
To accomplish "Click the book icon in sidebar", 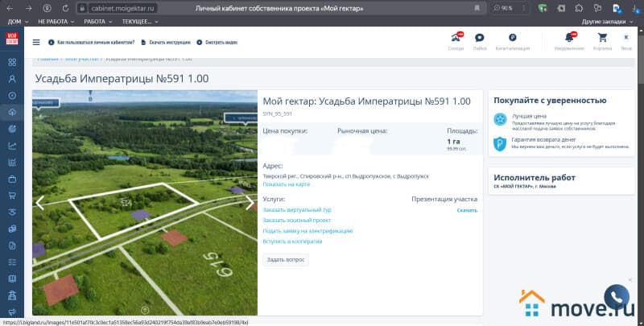I will point(12,279).
